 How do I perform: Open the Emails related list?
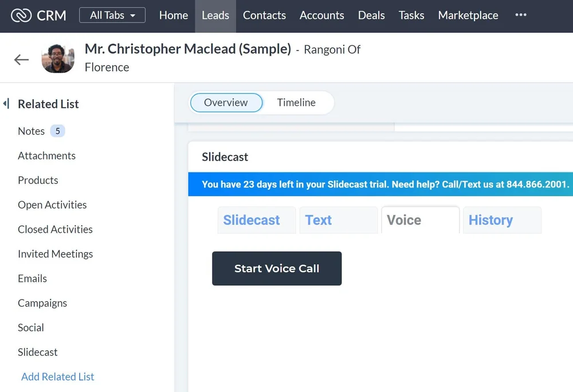point(32,279)
